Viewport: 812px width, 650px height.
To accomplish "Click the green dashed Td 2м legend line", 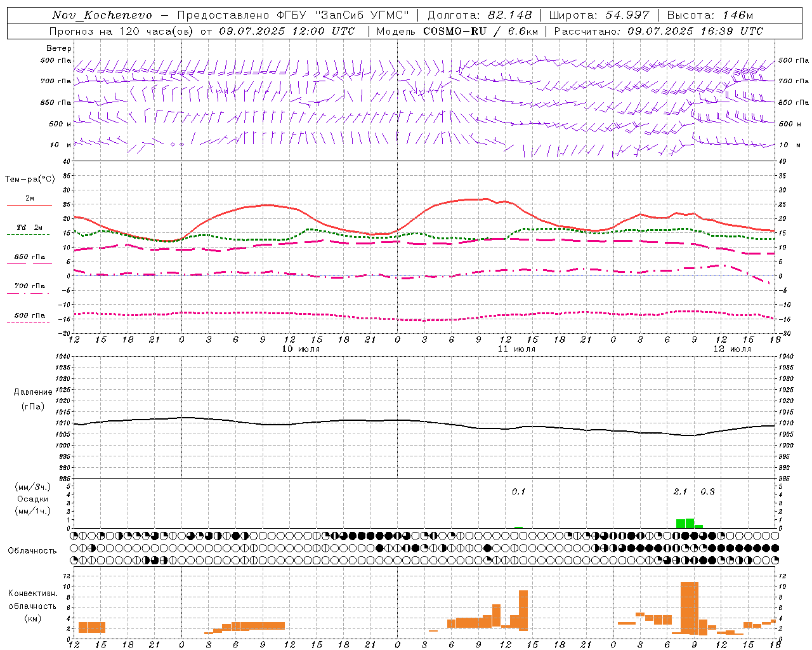I will (x=28, y=234).
